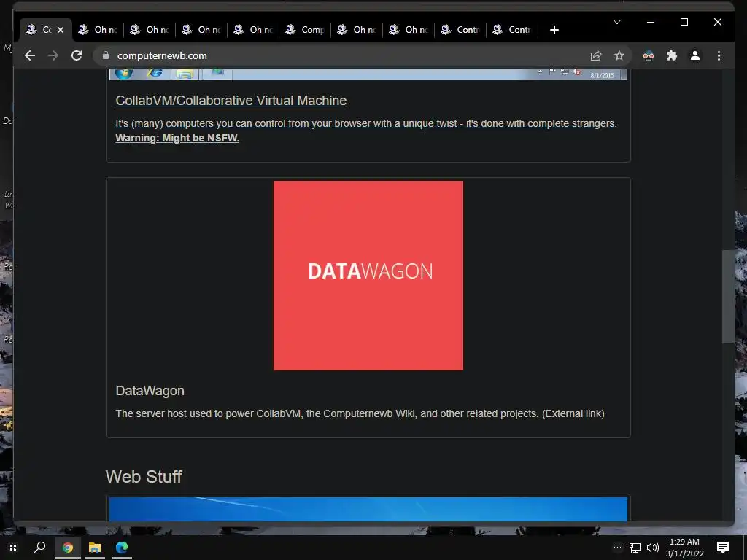Screen dimensions: 747x560
Task: Switch to the fourth tab titled Oh no
Action: [x=201, y=30]
